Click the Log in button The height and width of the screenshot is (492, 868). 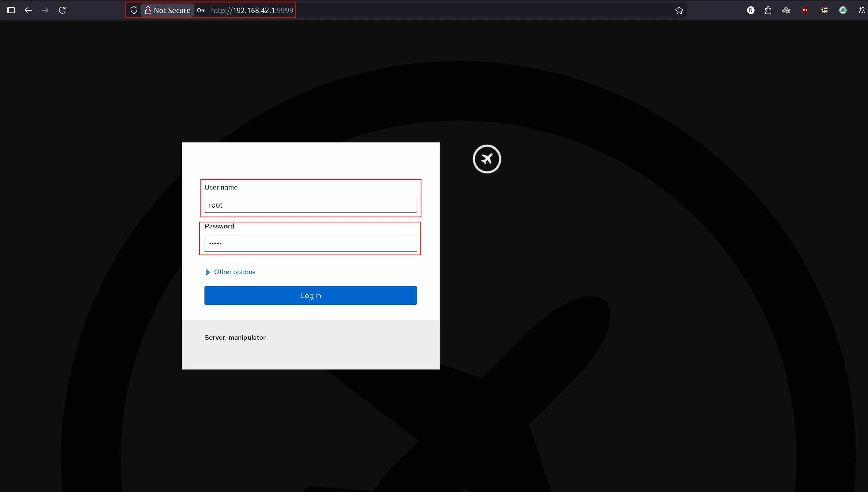(311, 295)
